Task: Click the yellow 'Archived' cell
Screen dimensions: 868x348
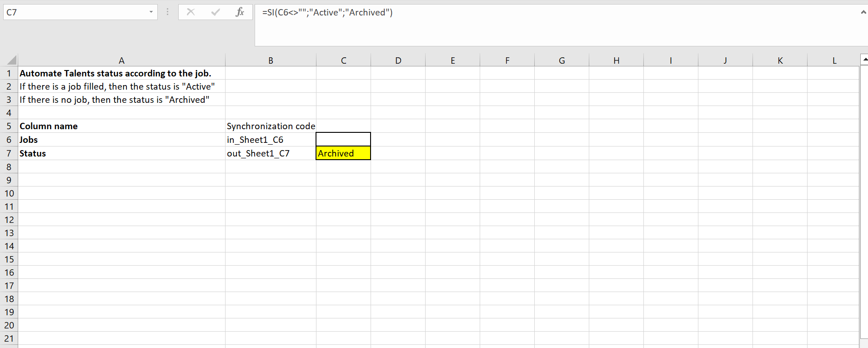Action: tap(343, 153)
